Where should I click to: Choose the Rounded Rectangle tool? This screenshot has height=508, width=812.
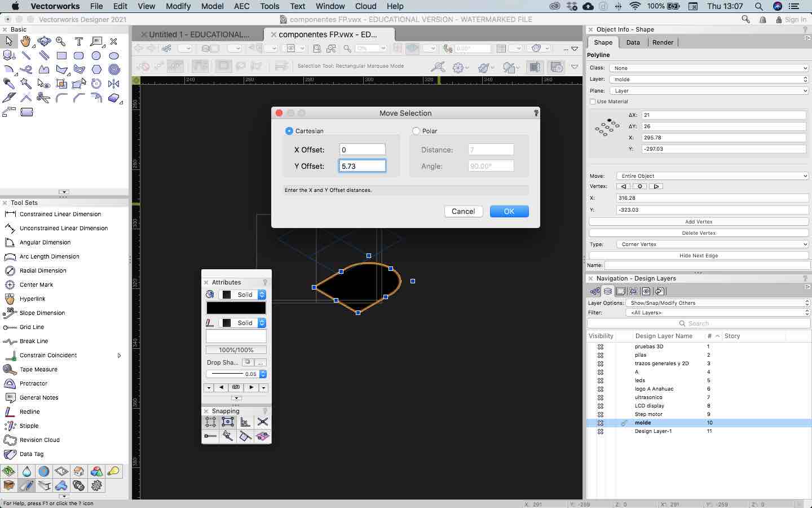coord(78,55)
